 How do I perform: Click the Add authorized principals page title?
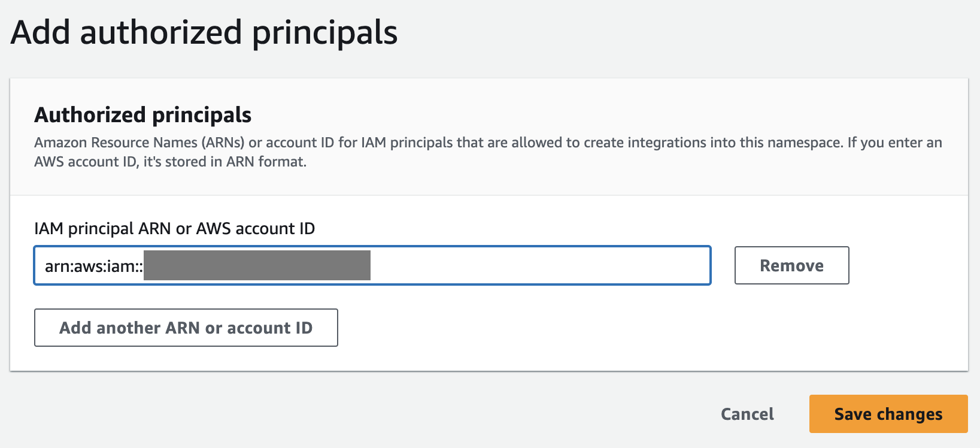click(x=204, y=32)
